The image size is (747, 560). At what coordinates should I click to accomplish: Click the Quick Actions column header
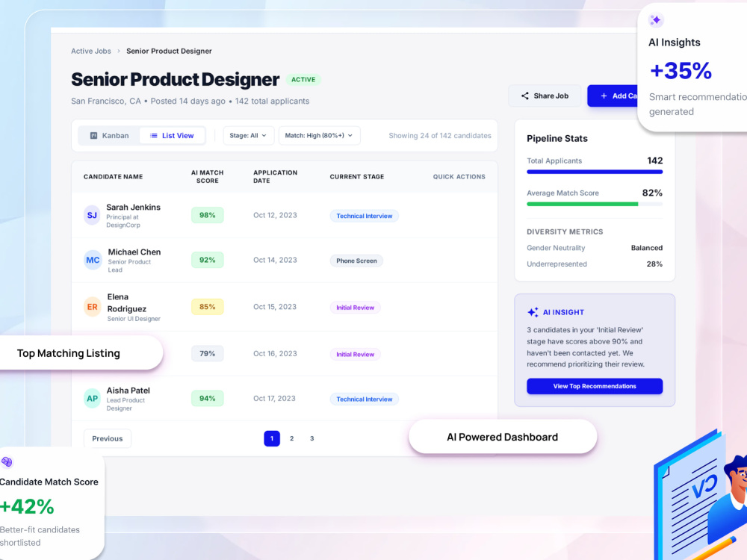pos(459,177)
